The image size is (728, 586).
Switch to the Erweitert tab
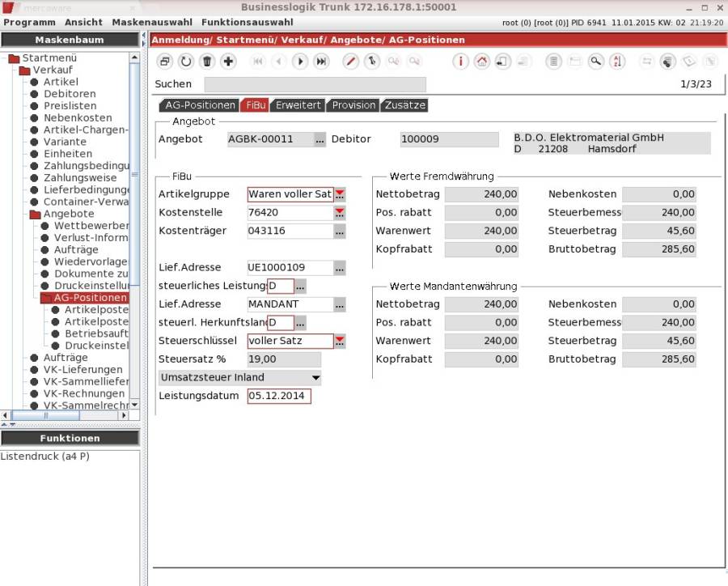298,105
